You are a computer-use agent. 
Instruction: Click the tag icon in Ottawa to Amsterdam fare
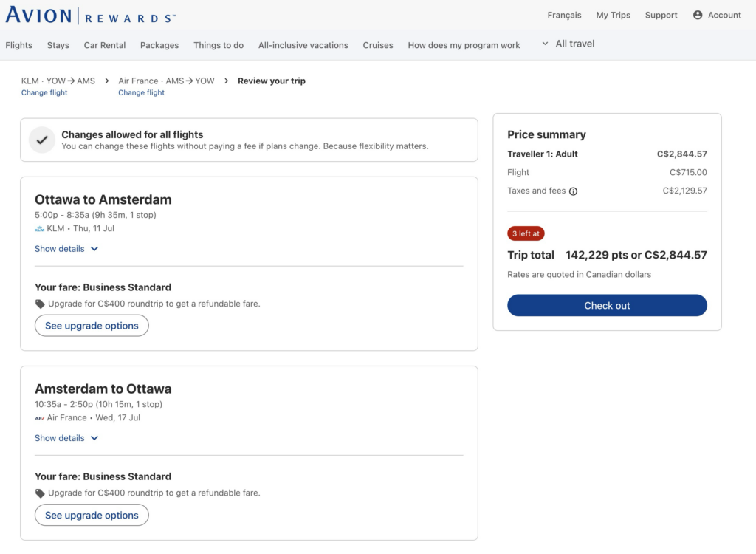pos(40,304)
